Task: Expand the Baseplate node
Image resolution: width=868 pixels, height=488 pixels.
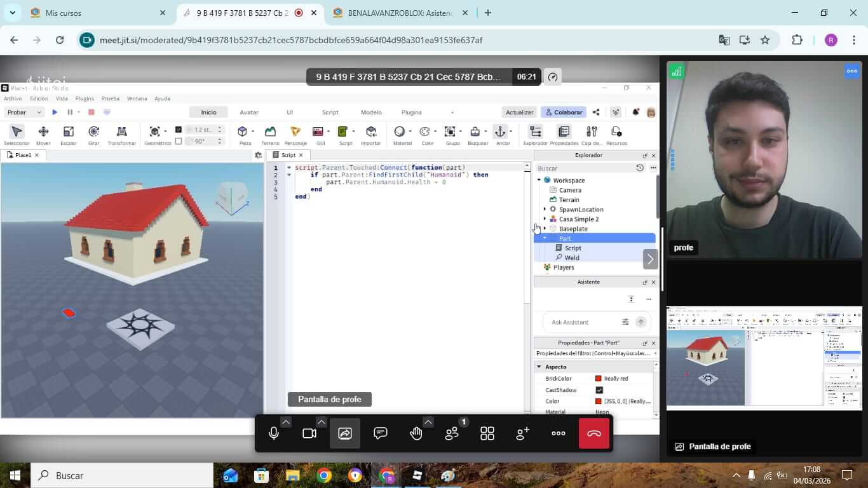Action: coord(545,229)
